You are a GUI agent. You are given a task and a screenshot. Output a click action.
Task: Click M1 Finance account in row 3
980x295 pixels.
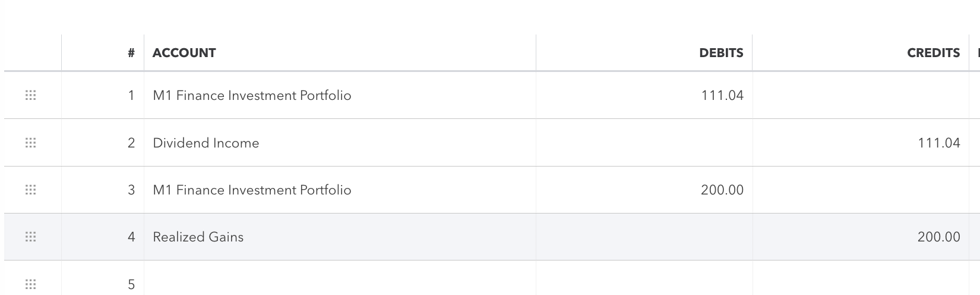(x=252, y=190)
